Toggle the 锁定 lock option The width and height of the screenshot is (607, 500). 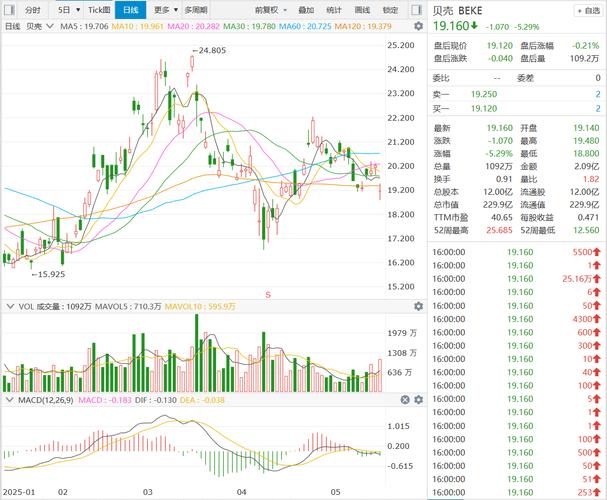pyautogui.click(x=390, y=9)
